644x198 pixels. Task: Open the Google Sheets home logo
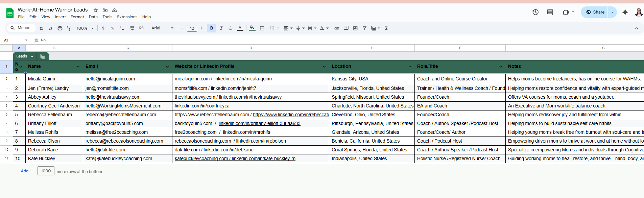[10, 13]
